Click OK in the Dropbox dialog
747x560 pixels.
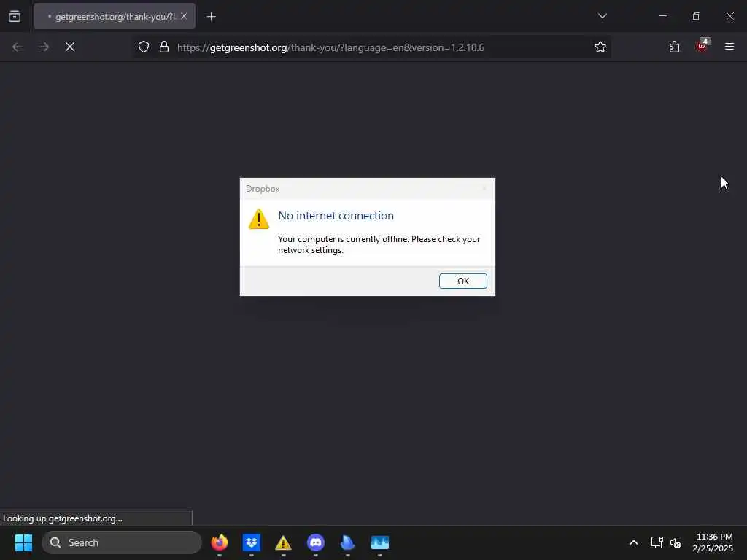click(x=462, y=281)
